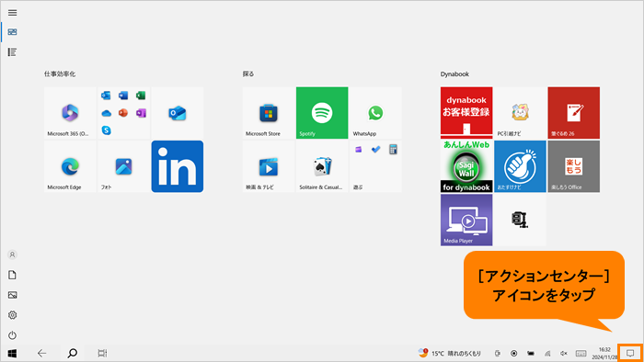Viewport: 644px width, 362px height.
Task: Select the 仕事効率化 group header
Action: coord(60,74)
